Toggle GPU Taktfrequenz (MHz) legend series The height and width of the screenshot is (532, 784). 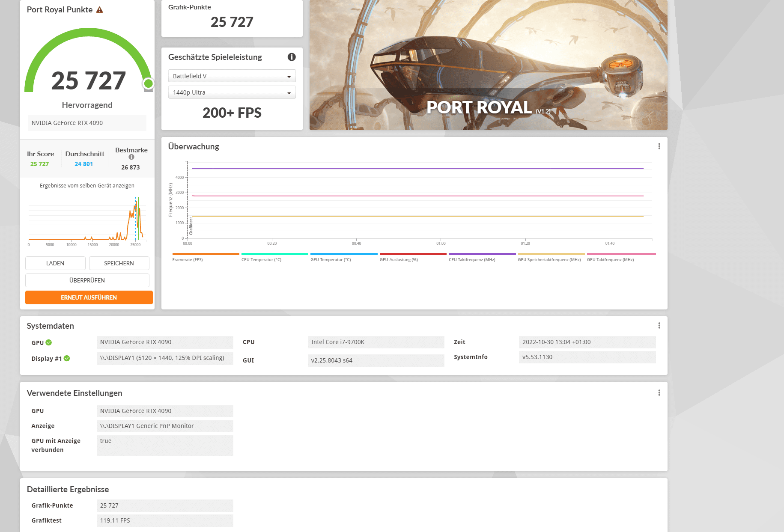click(620, 257)
